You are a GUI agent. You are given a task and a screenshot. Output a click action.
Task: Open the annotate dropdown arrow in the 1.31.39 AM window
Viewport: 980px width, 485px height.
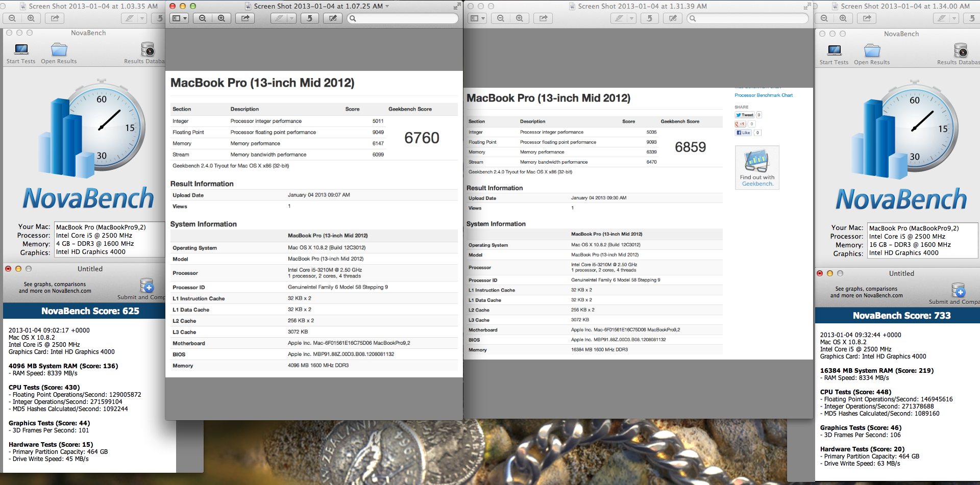click(x=632, y=18)
